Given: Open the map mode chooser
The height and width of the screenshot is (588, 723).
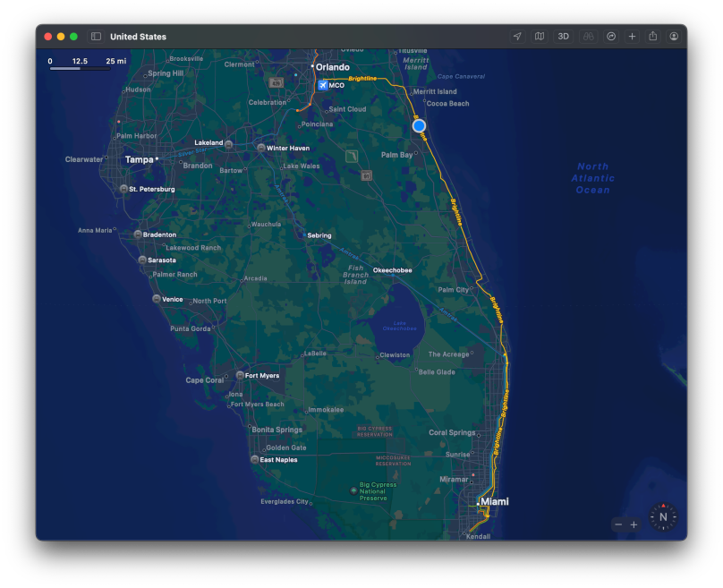Looking at the screenshot, I should click(x=539, y=37).
